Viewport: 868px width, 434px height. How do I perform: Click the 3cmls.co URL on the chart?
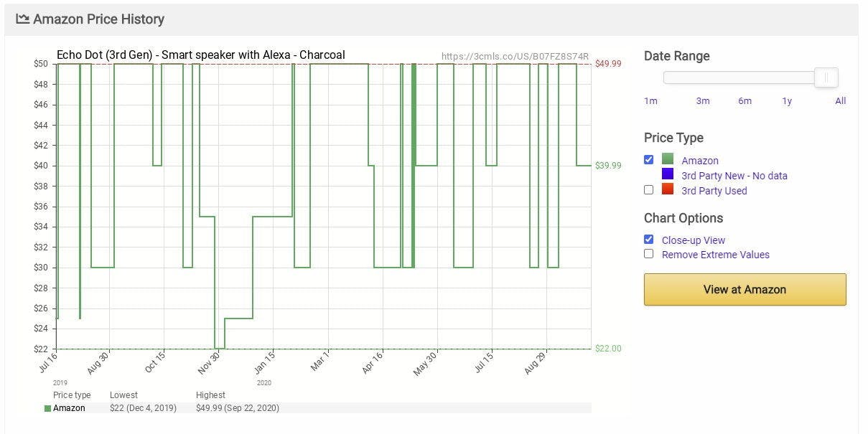515,57
